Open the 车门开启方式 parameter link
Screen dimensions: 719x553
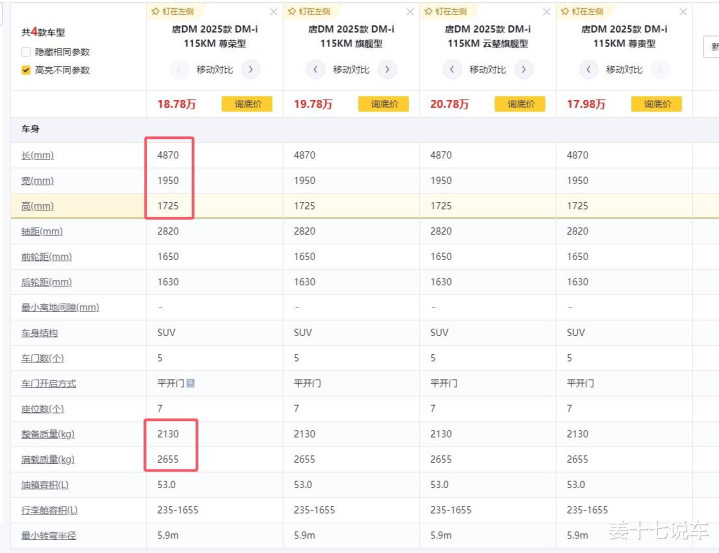pos(49,383)
